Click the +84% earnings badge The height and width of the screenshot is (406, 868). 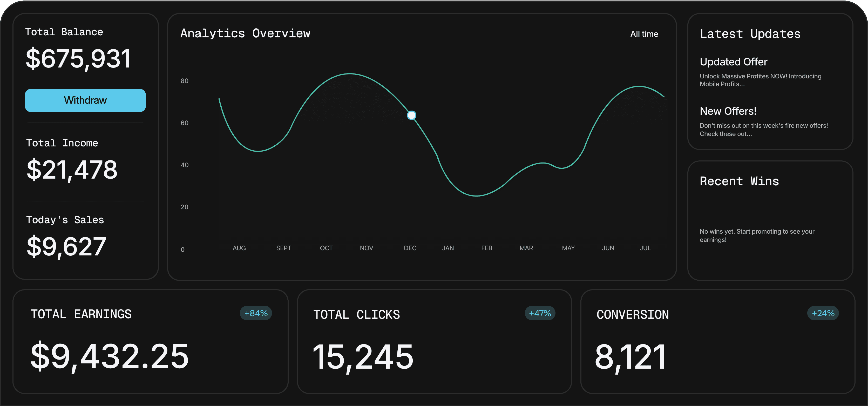pos(256,313)
